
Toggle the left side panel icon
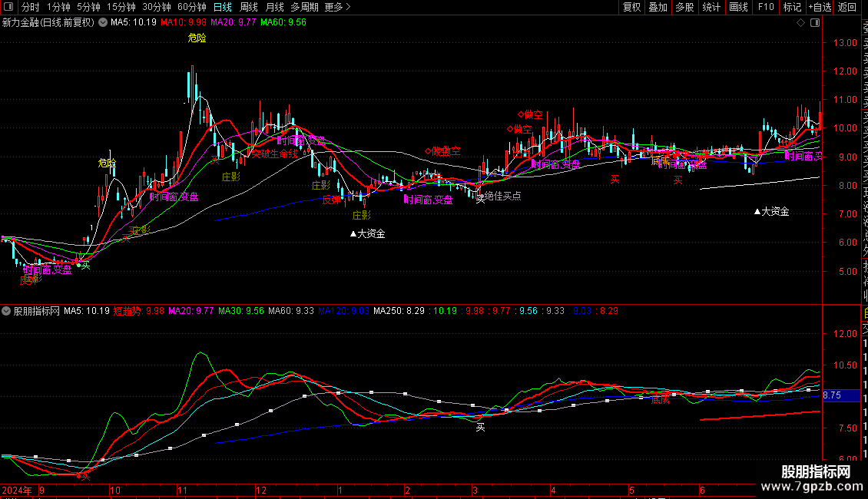tap(8, 7)
